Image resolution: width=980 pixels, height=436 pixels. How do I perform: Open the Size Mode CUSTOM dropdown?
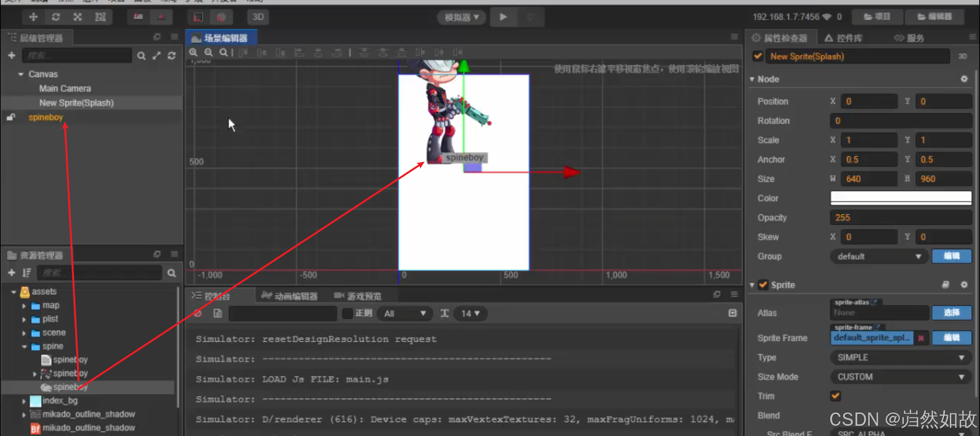coord(901,377)
